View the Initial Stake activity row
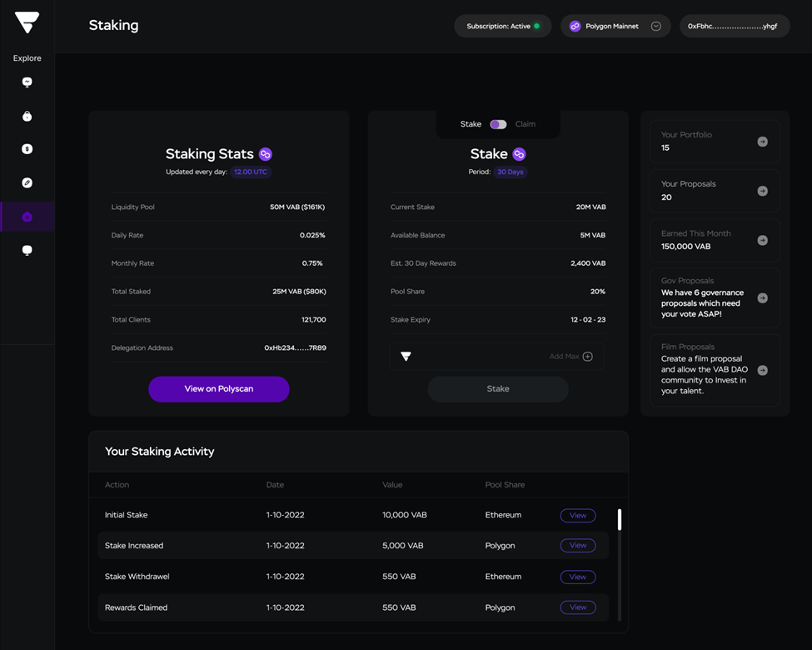The width and height of the screenshot is (812, 650). [x=577, y=515]
